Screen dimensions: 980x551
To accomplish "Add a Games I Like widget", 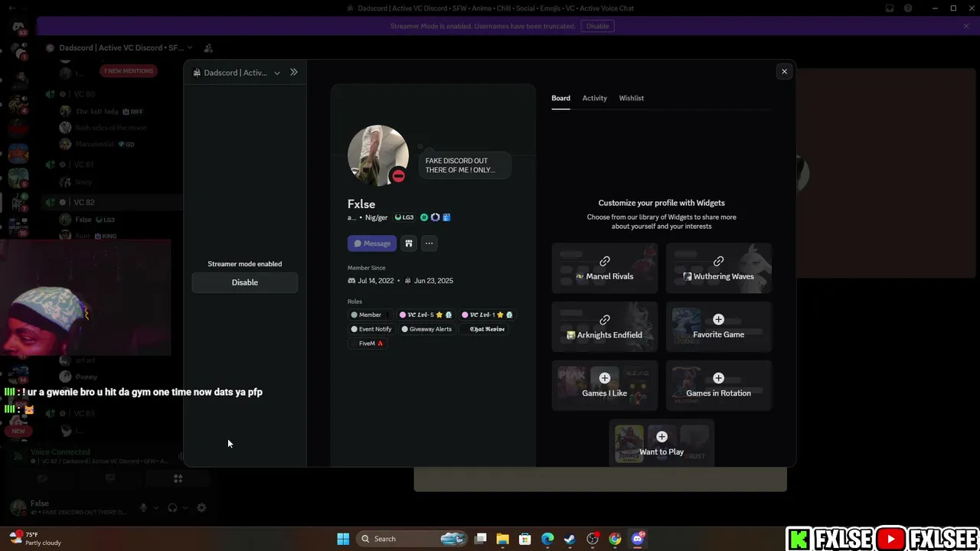I will (605, 385).
